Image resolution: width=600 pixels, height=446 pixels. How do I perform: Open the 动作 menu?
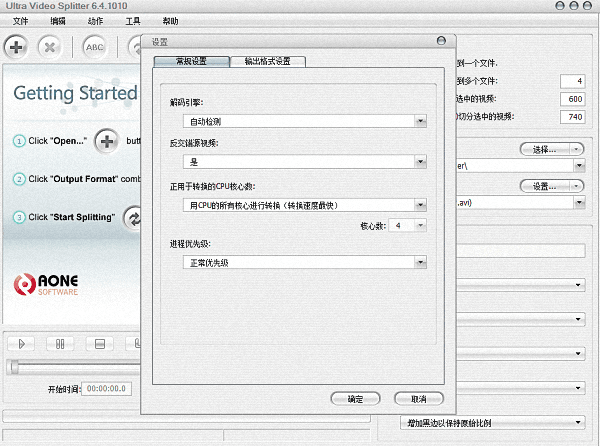(95, 21)
